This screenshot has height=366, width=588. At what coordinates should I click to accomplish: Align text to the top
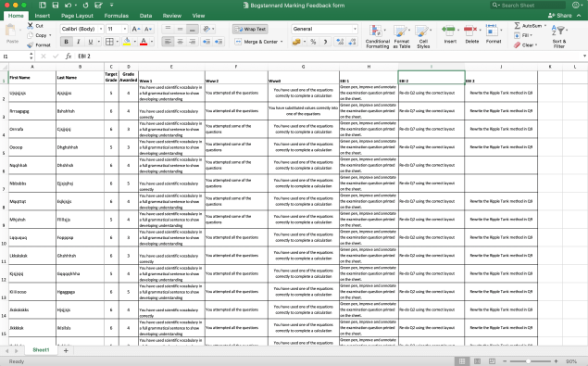(x=168, y=29)
